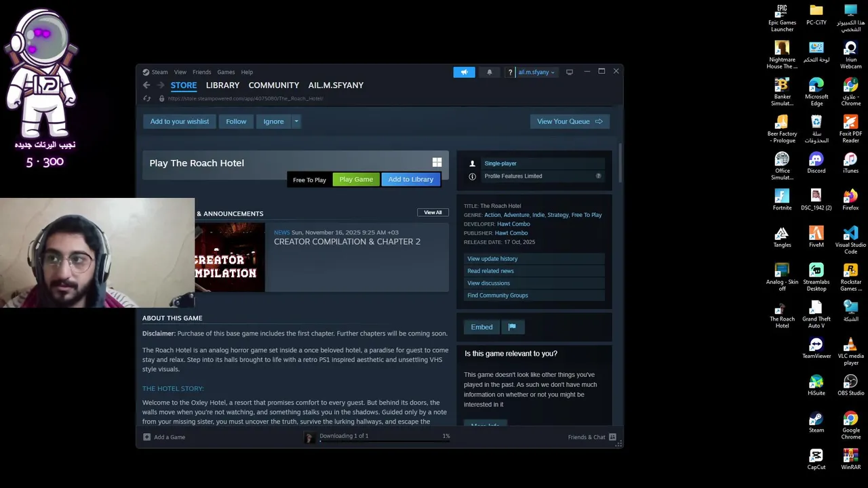Open Fortnite desktop shortcut
Viewport: 868px width, 488px height.
782,200
